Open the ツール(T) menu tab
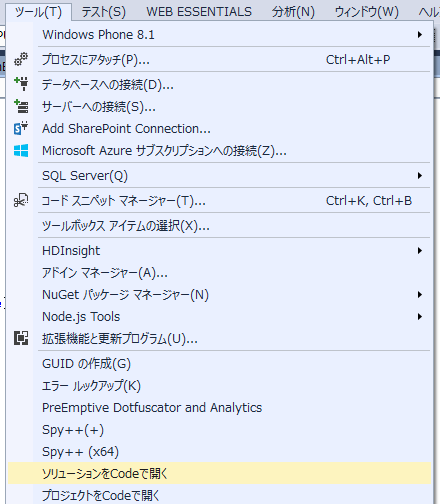 tap(38, 12)
